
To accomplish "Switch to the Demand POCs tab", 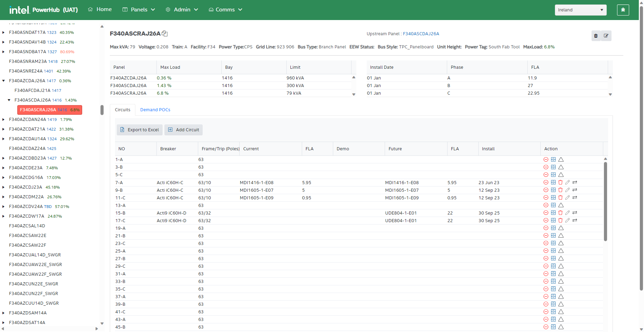I will (155, 110).
